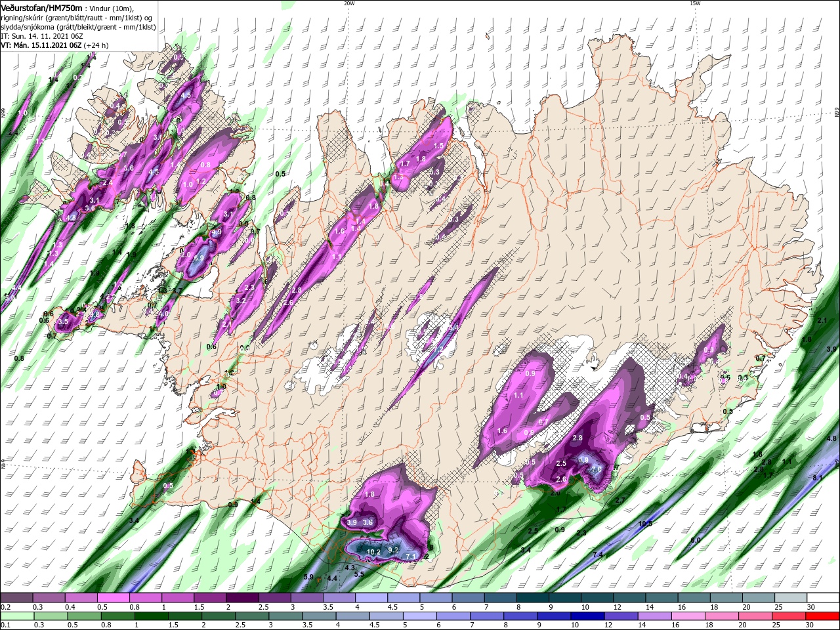The image size is (840, 630).
Task: Click the 10.5 value offshore southeast
Action: [645, 524]
